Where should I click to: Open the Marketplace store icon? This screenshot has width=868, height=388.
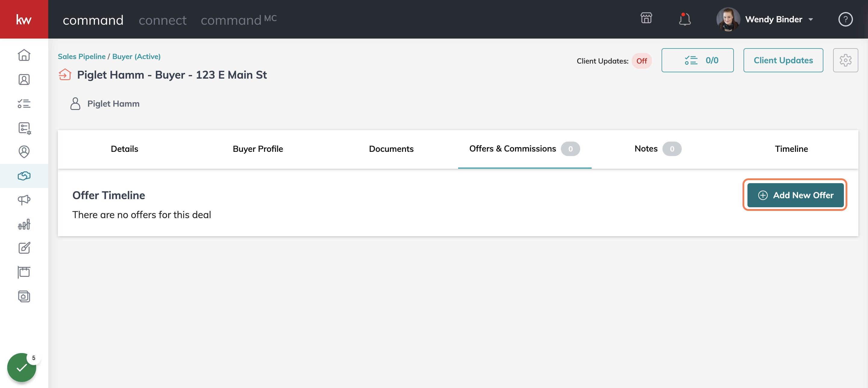point(646,18)
